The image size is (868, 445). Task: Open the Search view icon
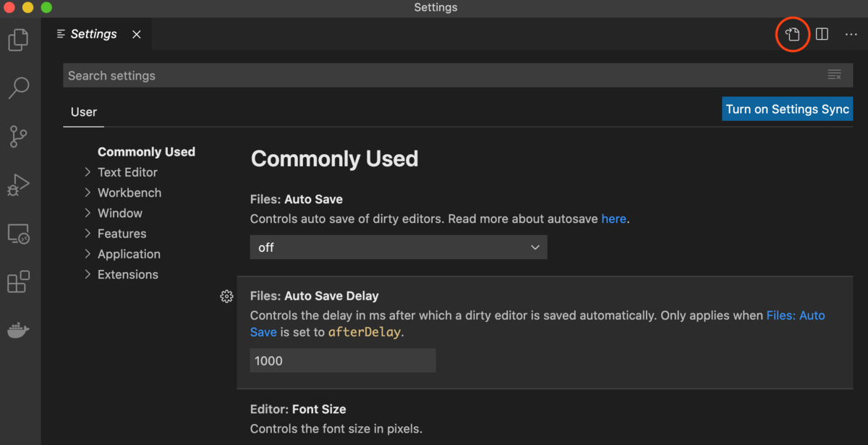(18, 88)
